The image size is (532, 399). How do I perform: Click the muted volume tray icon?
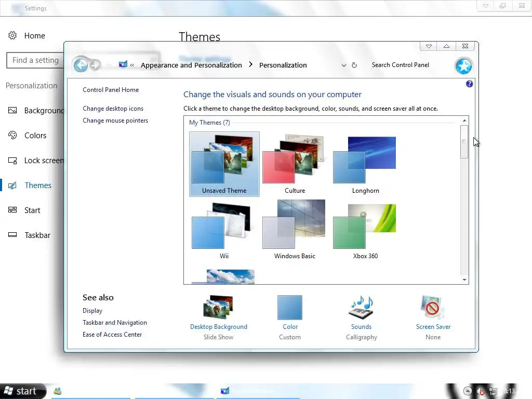coord(481,392)
